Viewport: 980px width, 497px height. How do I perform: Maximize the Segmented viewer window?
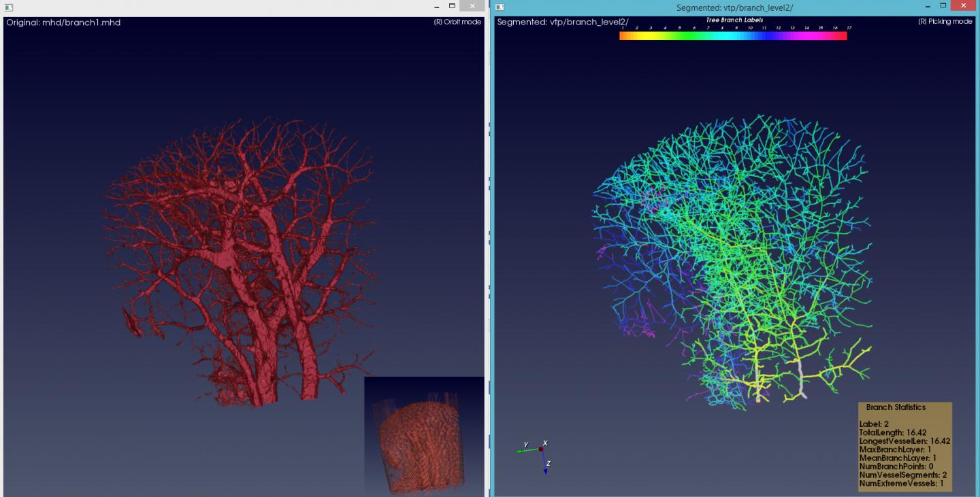943,6
